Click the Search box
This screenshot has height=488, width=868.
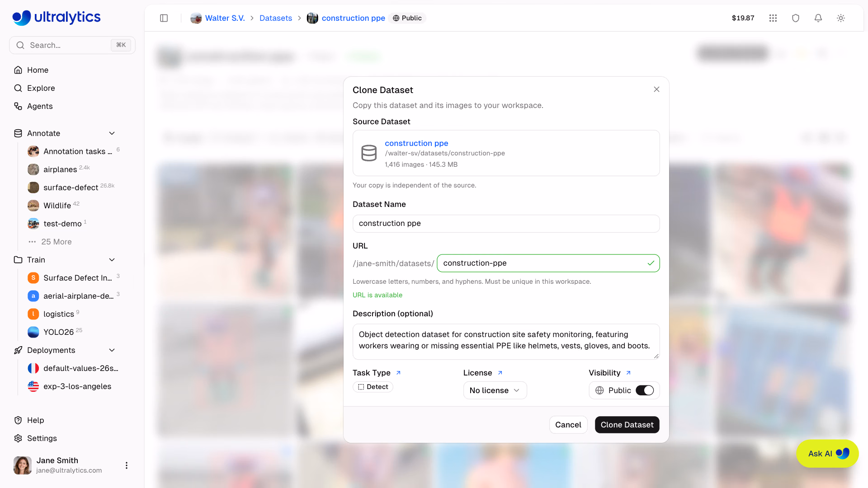click(x=72, y=45)
